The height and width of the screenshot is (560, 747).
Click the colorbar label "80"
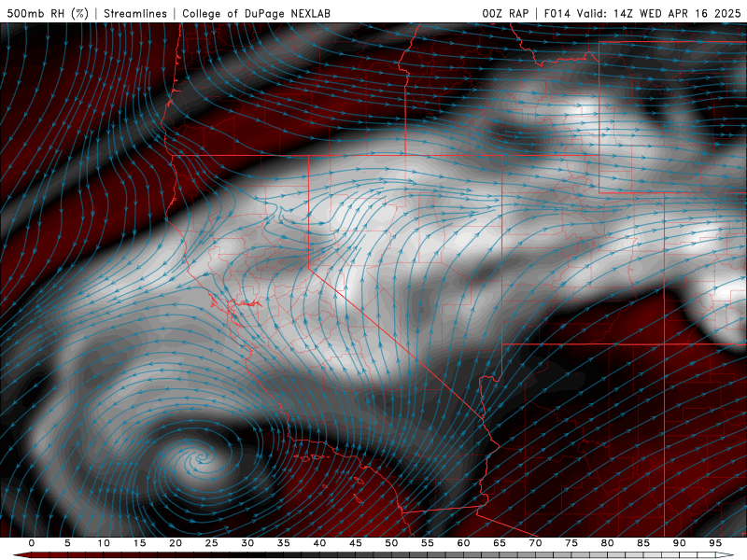607,543
